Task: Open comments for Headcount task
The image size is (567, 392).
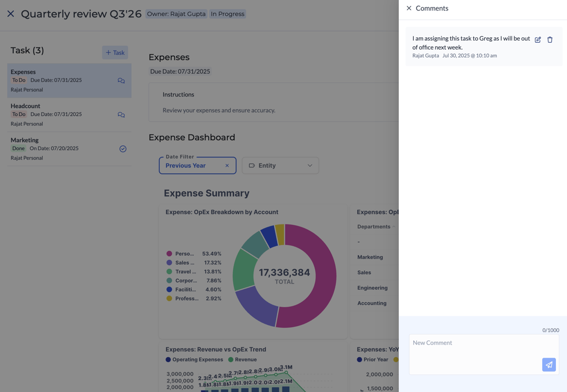Action: click(121, 115)
